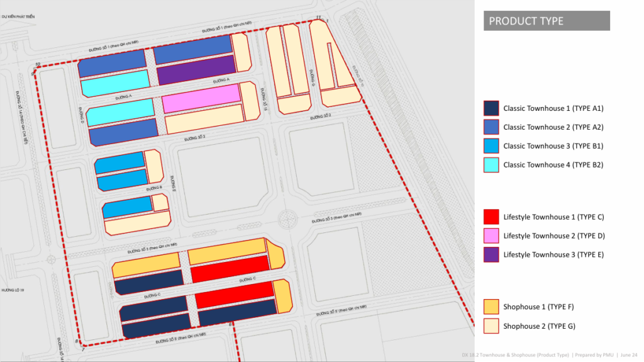Image resolution: width=644 pixels, height=362 pixels.
Task: Select the "Lifestyle Townhouse 2 (TYPE D)" label
Action: click(x=553, y=236)
